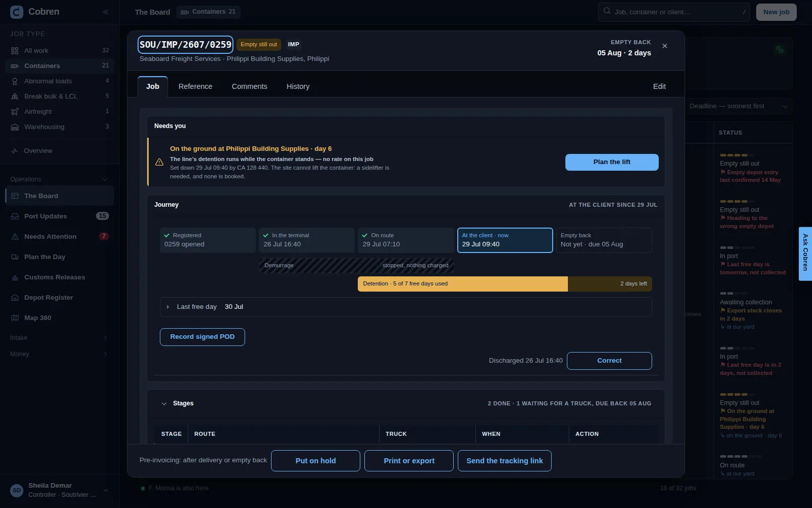812x508 pixels.
Task: Click Send the tracking link
Action: [504, 461]
